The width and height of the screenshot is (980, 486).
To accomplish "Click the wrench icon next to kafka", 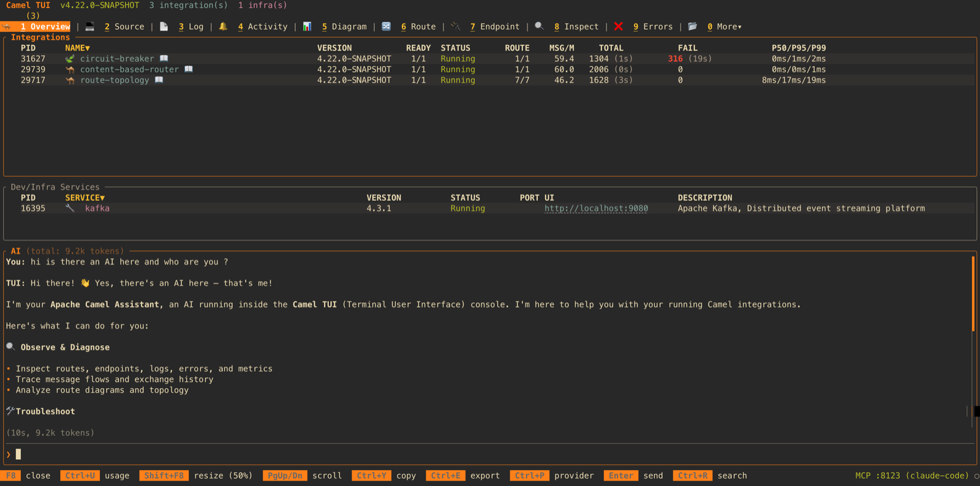I will pyautogui.click(x=70, y=208).
